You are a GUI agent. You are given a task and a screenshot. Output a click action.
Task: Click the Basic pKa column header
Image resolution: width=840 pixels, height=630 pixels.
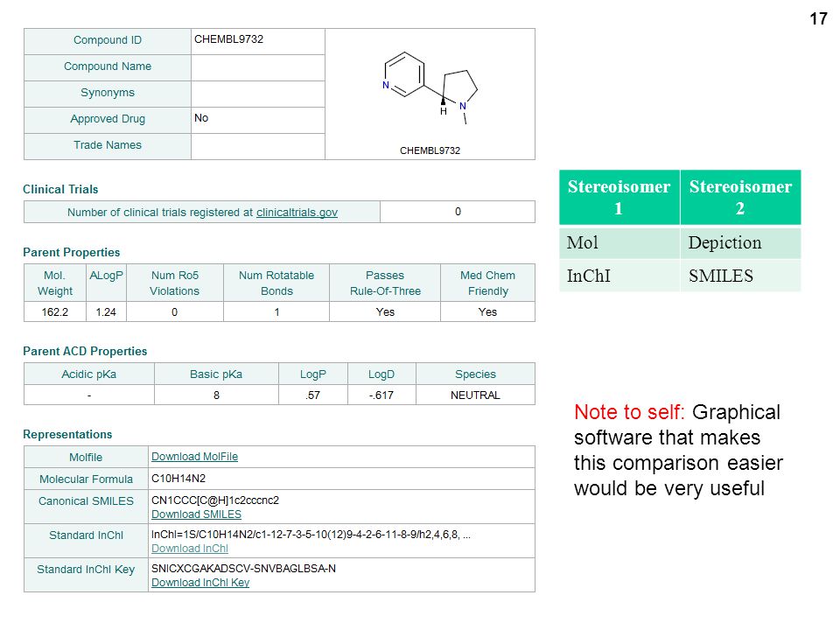coord(216,374)
